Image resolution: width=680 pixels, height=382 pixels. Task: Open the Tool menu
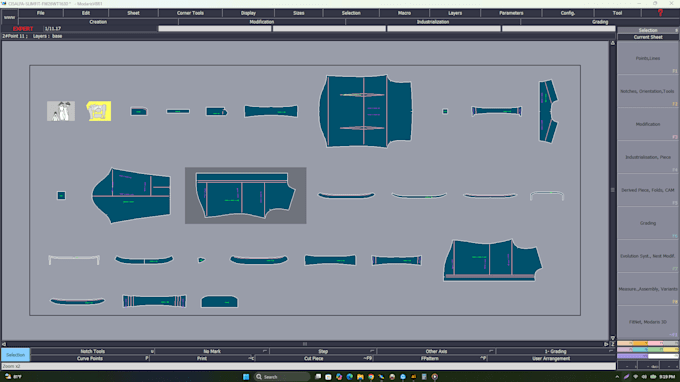click(617, 13)
